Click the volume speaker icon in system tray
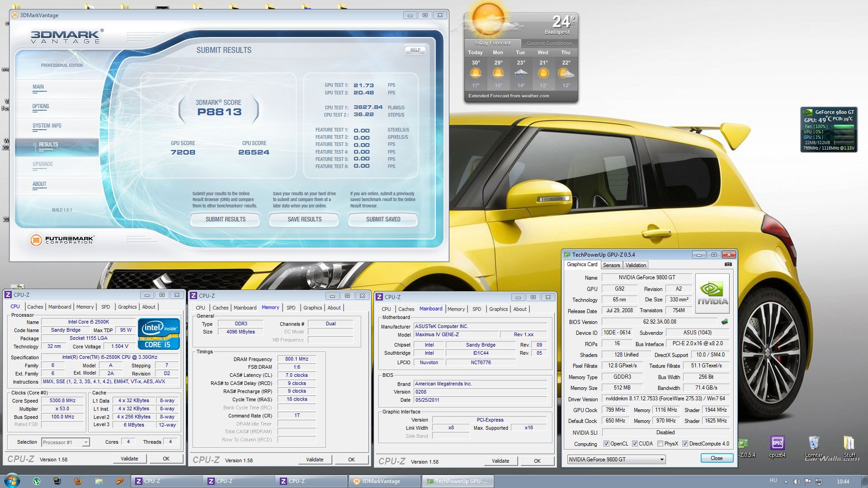Viewport: 868px width, 488px height. tap(797, 481)
